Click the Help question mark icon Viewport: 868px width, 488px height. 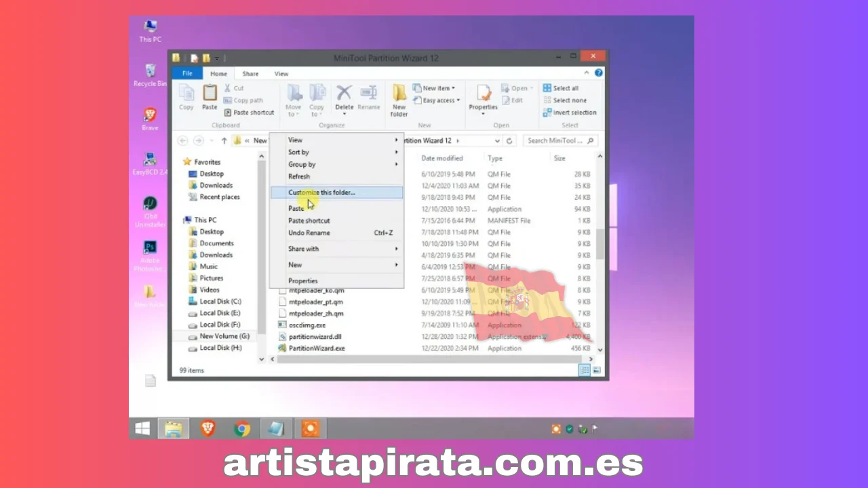599,73
